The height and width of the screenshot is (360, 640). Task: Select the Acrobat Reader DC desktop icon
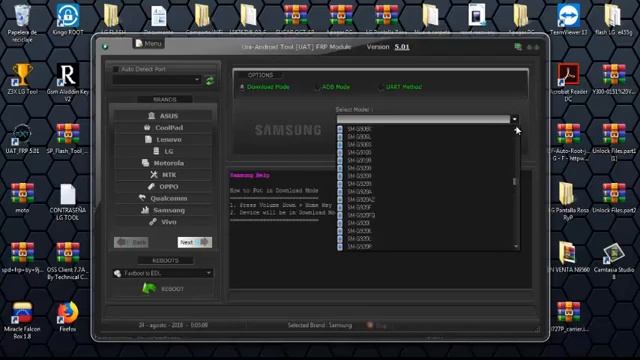(x=569, y=83)
